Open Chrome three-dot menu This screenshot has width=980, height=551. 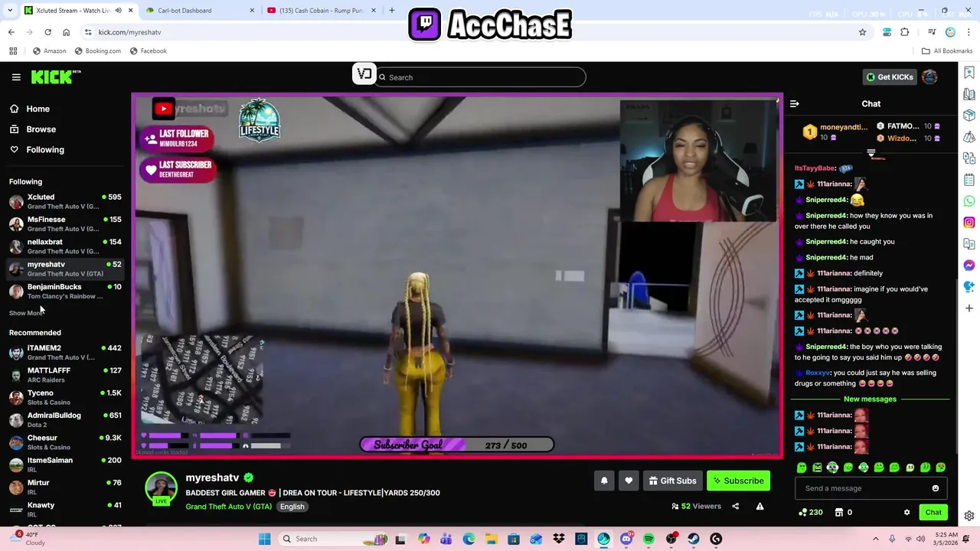pos(969,32)
